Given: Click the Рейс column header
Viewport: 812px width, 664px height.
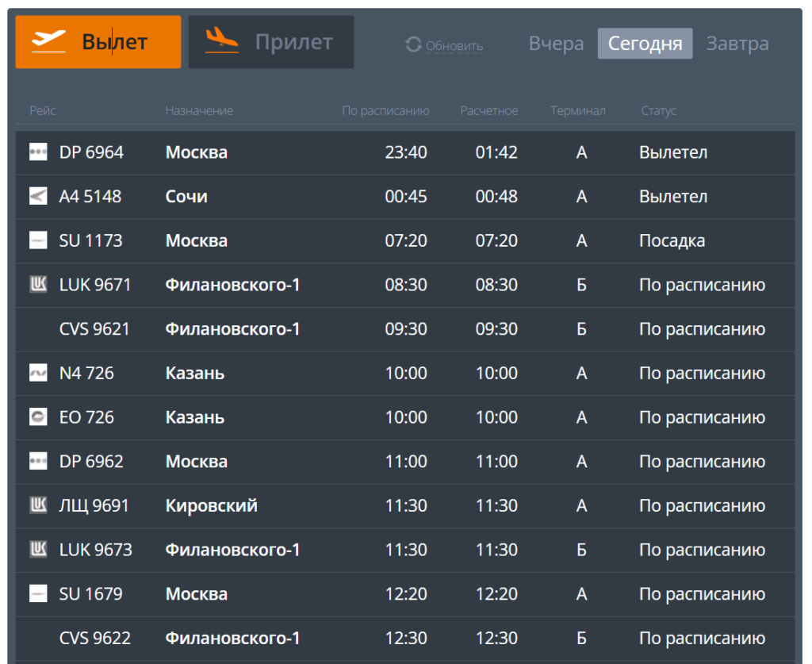Looking at the screenshot, I should pyautogui.click(x=43, y=110).
